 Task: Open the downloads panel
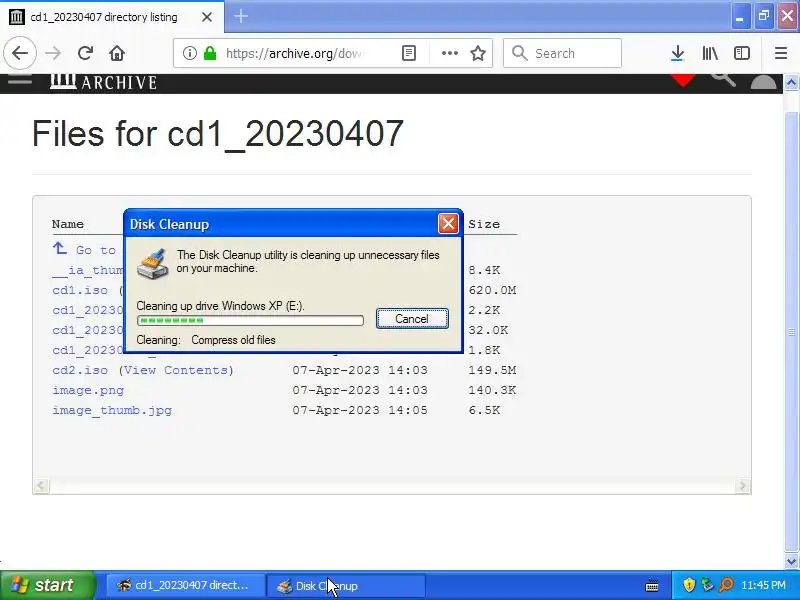(678, 53)
